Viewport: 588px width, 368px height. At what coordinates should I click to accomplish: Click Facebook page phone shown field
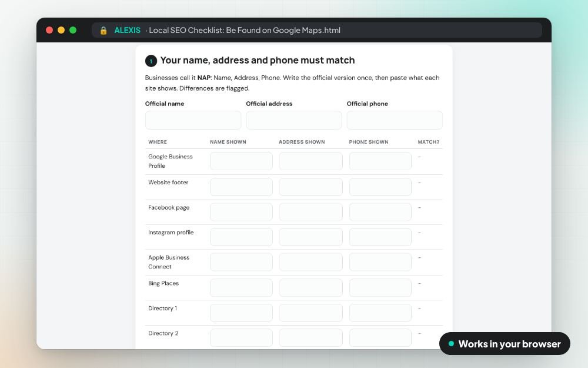(380, 212)
